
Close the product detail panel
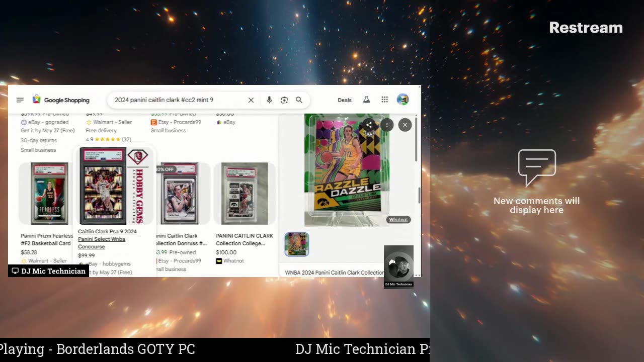405,125
